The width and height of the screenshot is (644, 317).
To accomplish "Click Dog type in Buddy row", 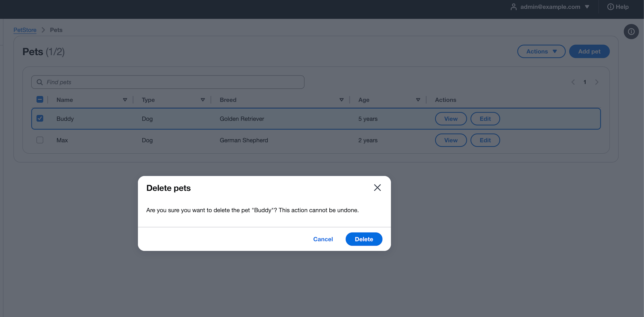I will coord(147,119).
